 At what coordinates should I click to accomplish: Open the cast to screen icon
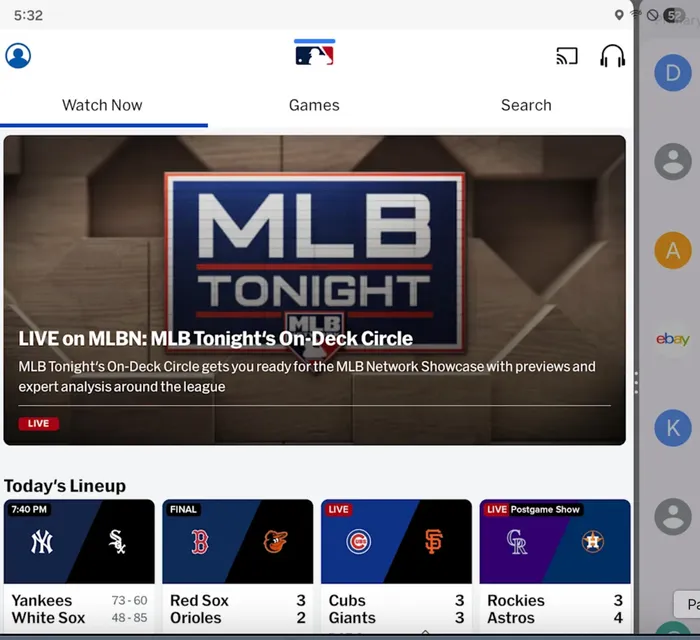click(567, 56)
